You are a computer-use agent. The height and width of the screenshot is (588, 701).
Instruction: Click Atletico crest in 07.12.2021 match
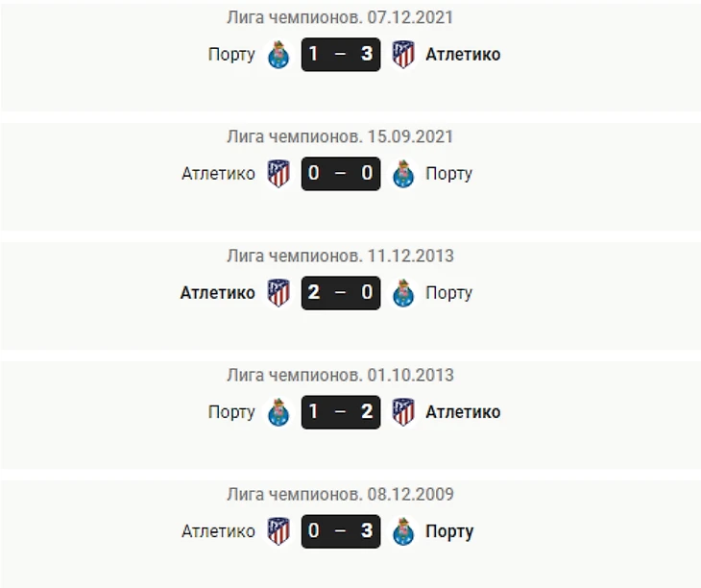pyautogui.click(x=403, y=55)
